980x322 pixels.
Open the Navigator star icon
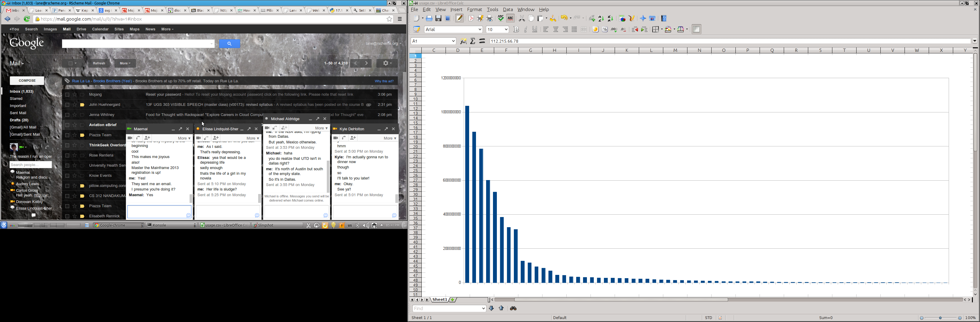pos(643,18)
